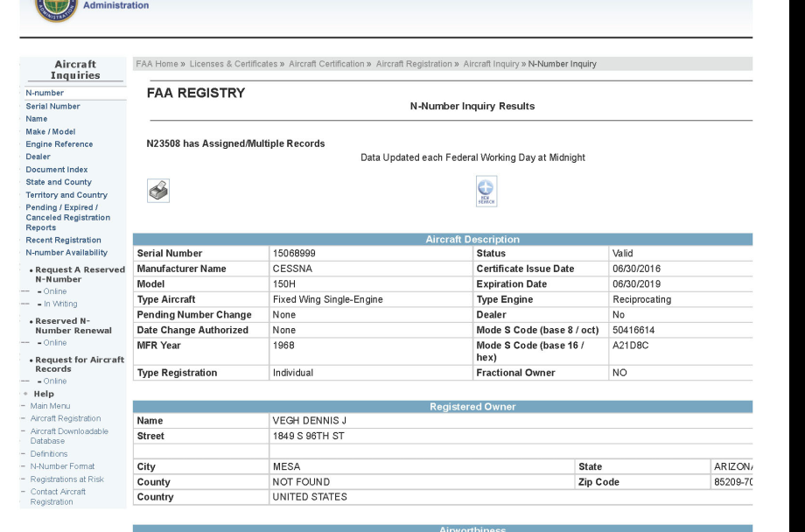Click status value Valid
This screenshot has width=805, height=532.
pyautogui.click(x=623, y=254)
